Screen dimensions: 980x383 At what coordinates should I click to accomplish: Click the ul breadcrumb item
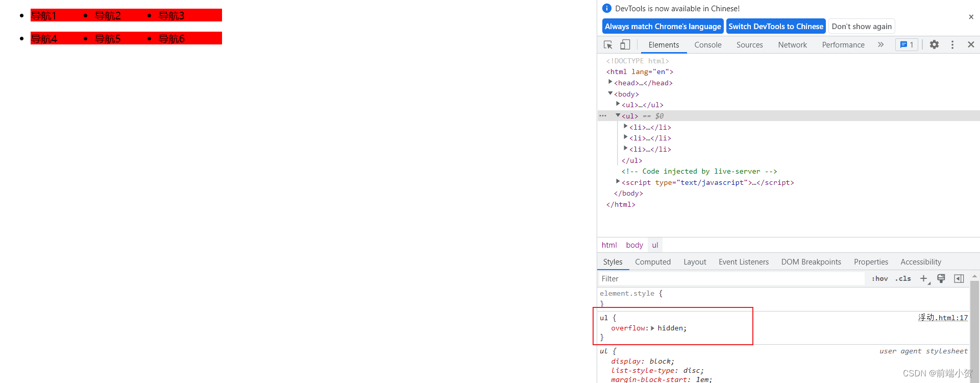click(x=655, y=245)
